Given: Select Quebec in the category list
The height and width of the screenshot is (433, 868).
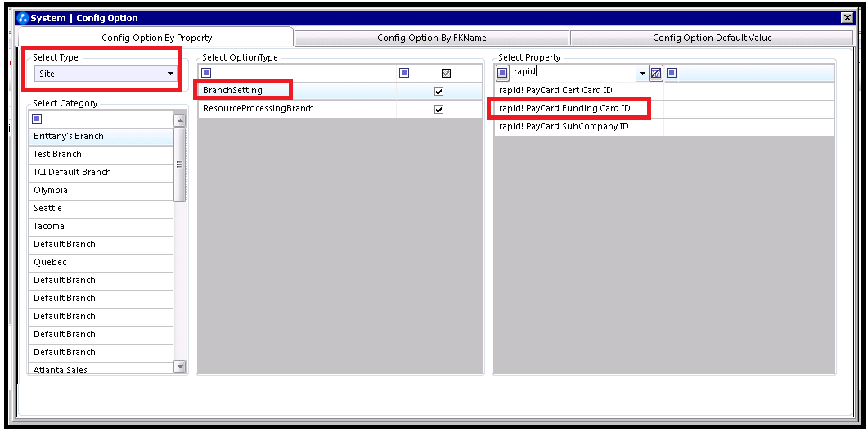Looking at the screenshot, I should click(101, 263).
